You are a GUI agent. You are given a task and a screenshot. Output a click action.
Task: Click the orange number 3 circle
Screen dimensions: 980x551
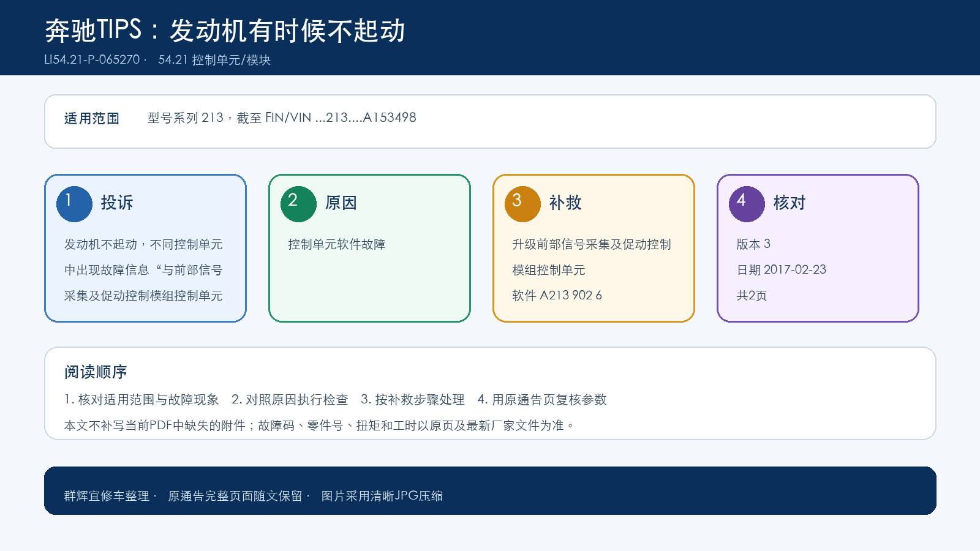522,204
